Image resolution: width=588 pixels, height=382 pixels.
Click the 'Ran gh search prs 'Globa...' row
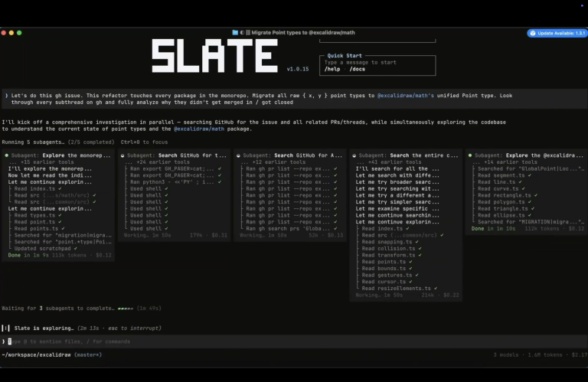(292, 229)
